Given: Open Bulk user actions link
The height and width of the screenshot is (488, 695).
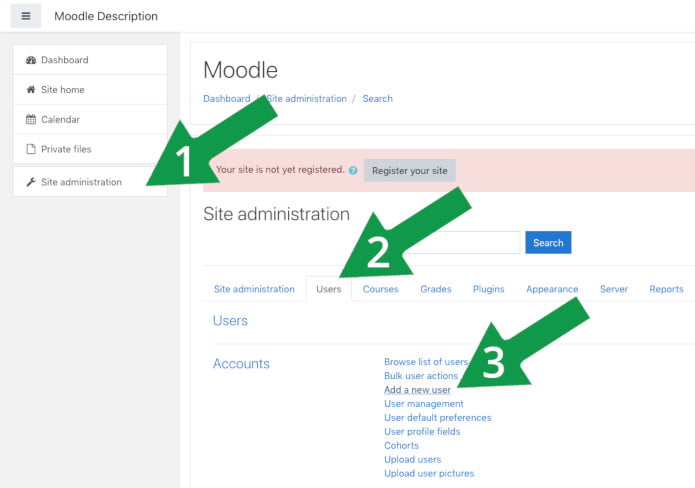Looking at the screenshot, I should coord(421,375).
